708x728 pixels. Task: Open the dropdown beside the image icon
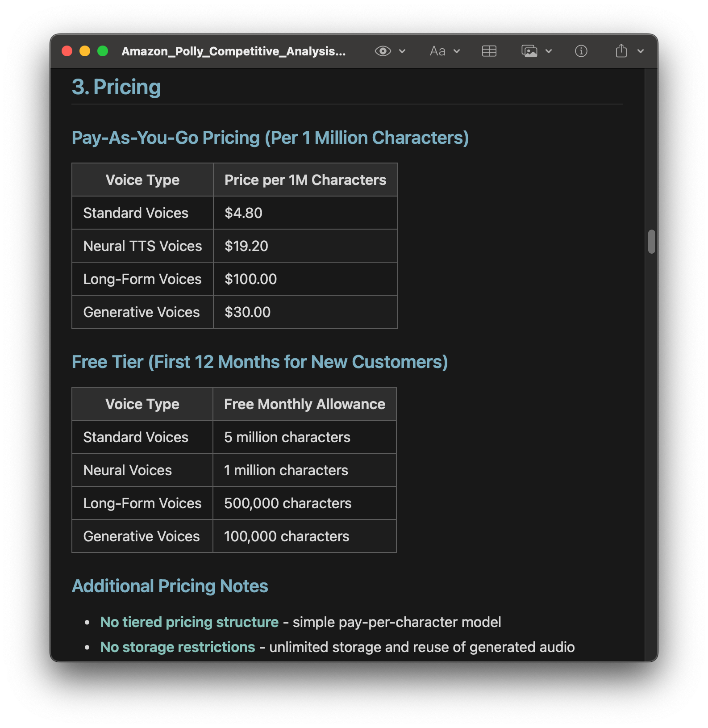(x=549, y=51)
